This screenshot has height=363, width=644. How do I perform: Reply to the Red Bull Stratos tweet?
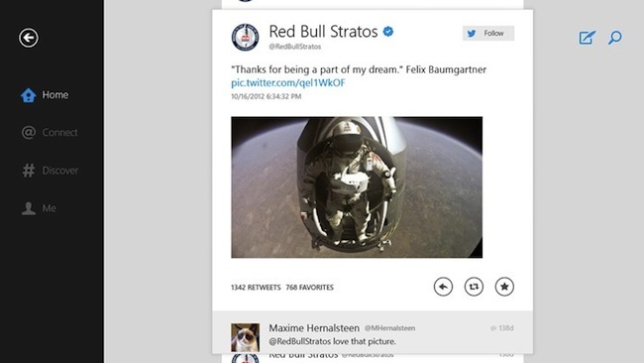443,287
